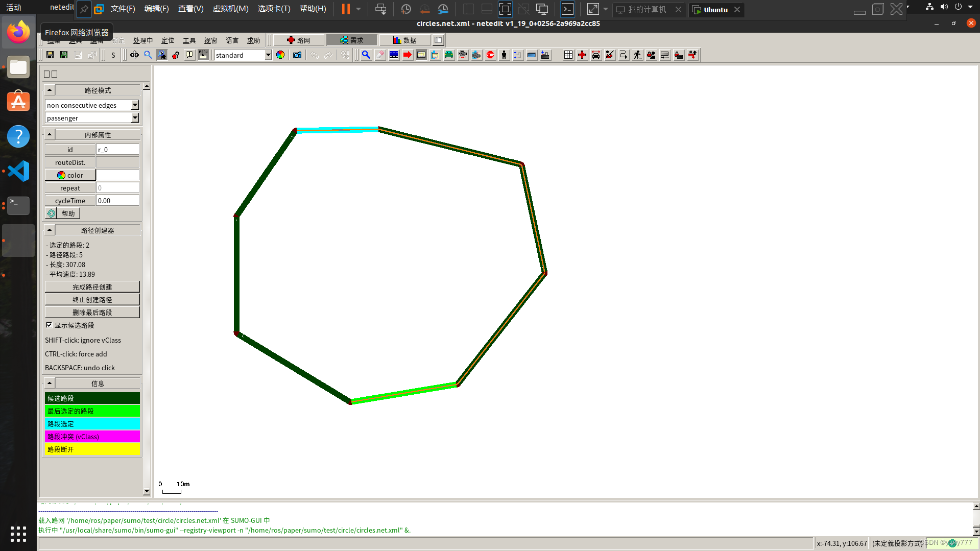Open the system power menu arrow
The image size is (980, 551).
(x=970, y=7)
